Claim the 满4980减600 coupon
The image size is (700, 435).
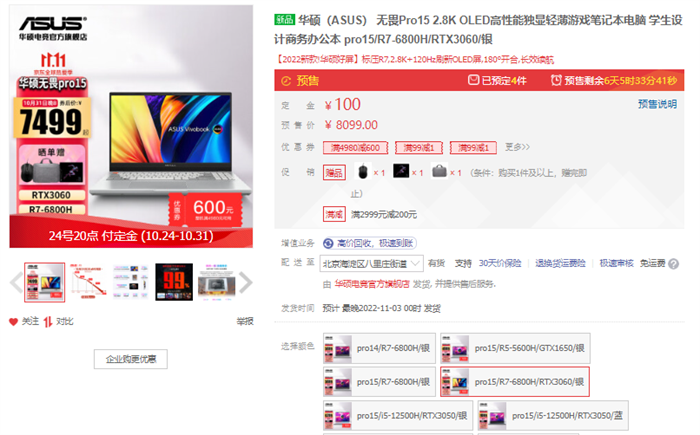(x=355, y=147)
